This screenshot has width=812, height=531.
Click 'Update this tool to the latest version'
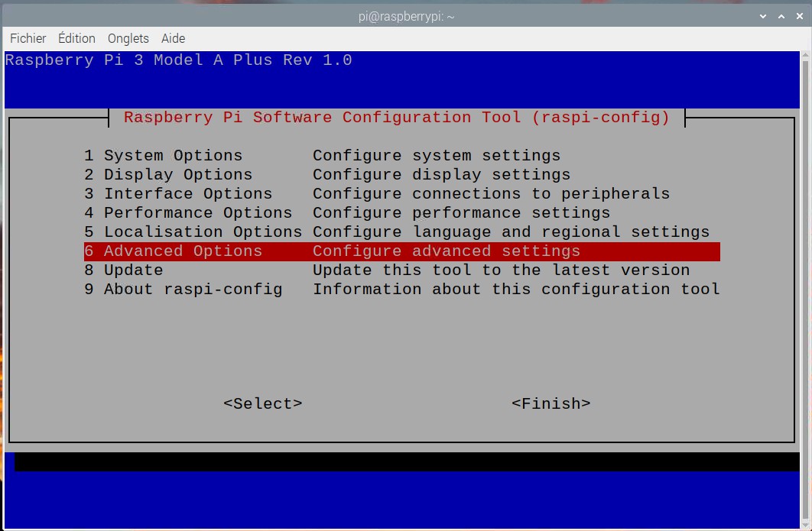pyautogui.click(x=502, y=270)
